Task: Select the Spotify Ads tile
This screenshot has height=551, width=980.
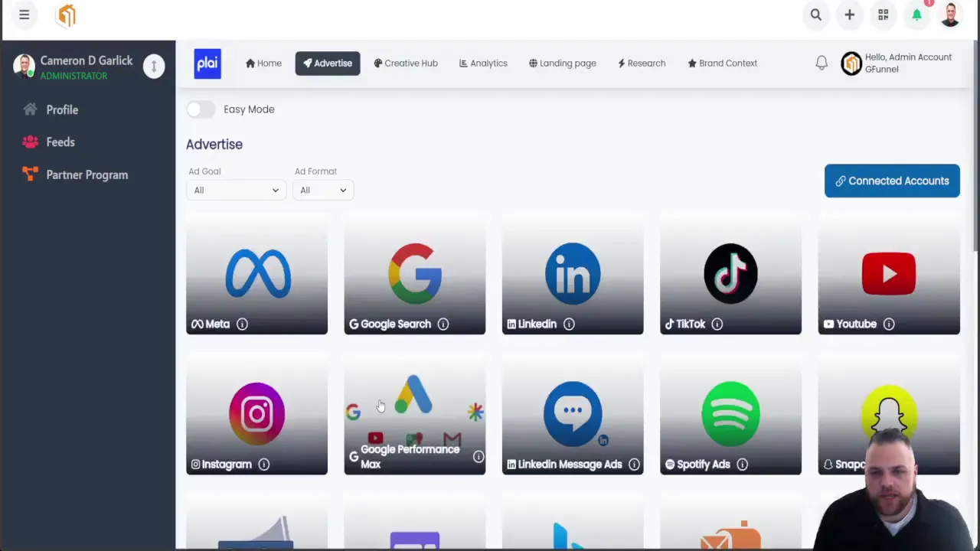Action: [730, 413]
